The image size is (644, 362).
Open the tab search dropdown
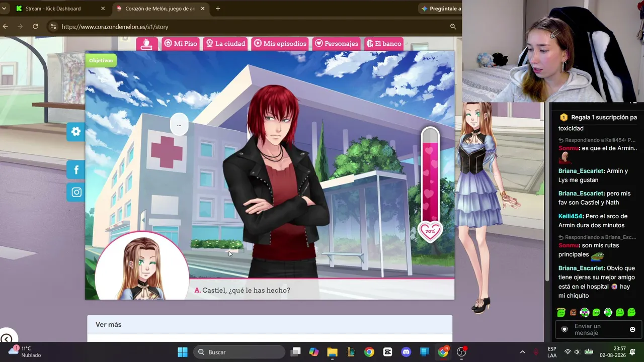4,9
